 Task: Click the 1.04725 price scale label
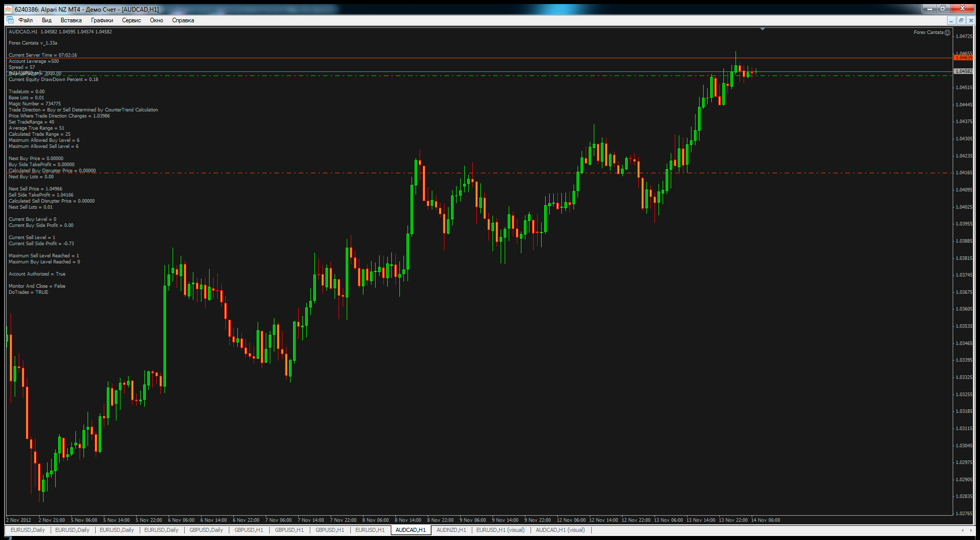click(x=964, y=36)
